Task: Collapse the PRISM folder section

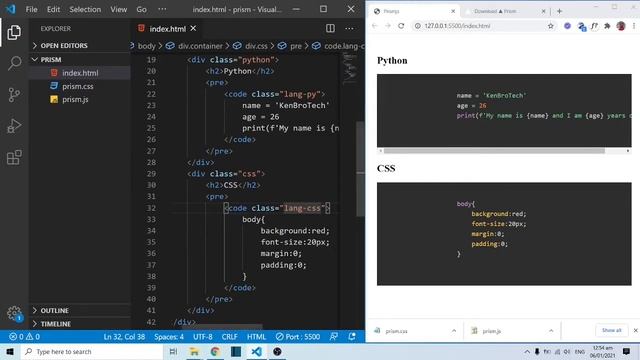Action: point(80,60)
